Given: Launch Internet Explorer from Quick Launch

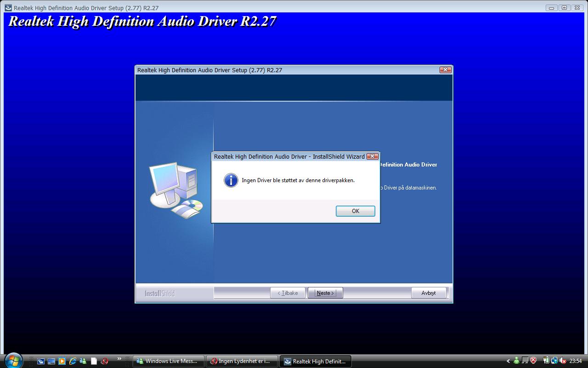Looking at the screenshot, I should coord(73,361).
